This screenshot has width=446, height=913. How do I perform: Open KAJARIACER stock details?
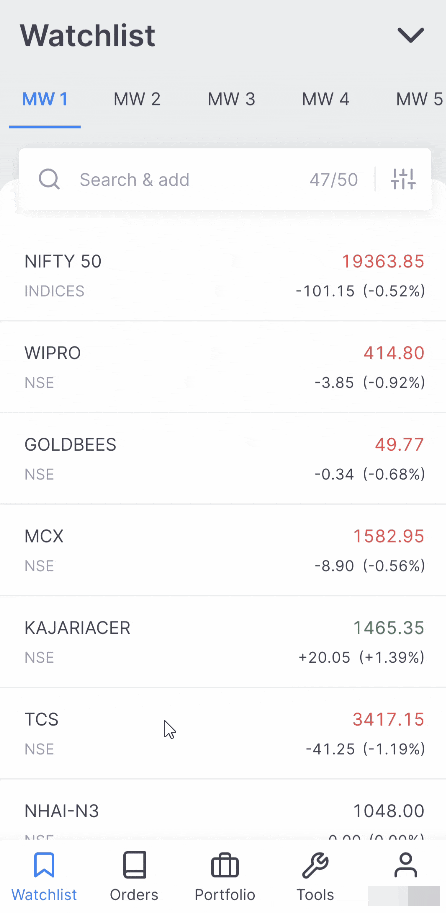tap(223, 642)
